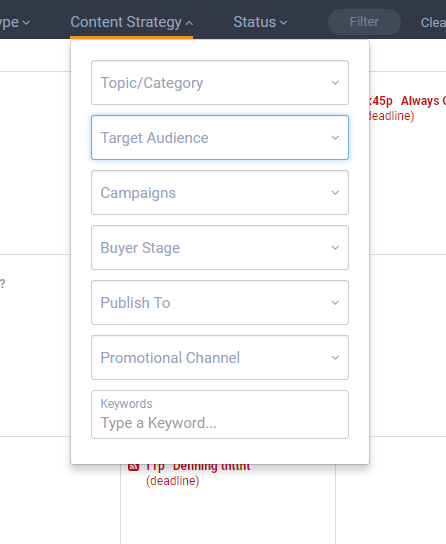The width and height of the screenshot is (446, 544).
Task: Open the Campaigns dropdown
Action: tap(220, 193)
